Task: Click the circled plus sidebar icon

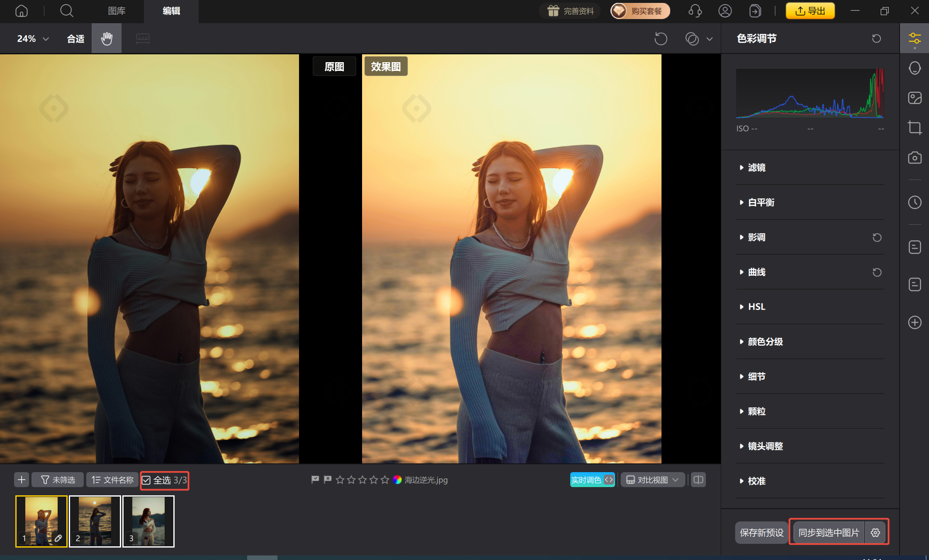Action: click(914, 322)
